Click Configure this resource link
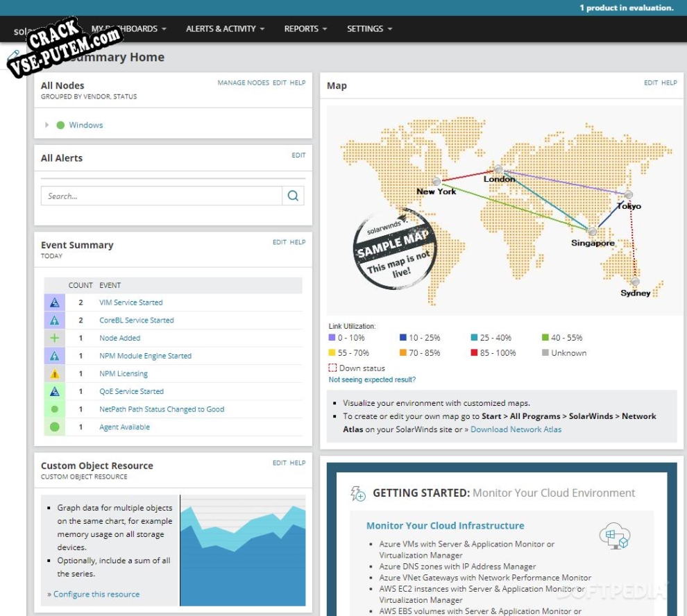687x616 pixels. [x=96, y=594]
